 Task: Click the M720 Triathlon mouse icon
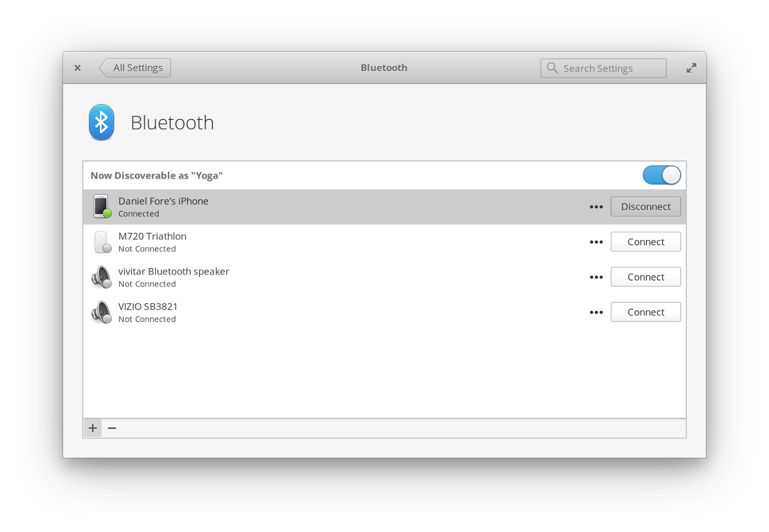[x=102, y=242]
